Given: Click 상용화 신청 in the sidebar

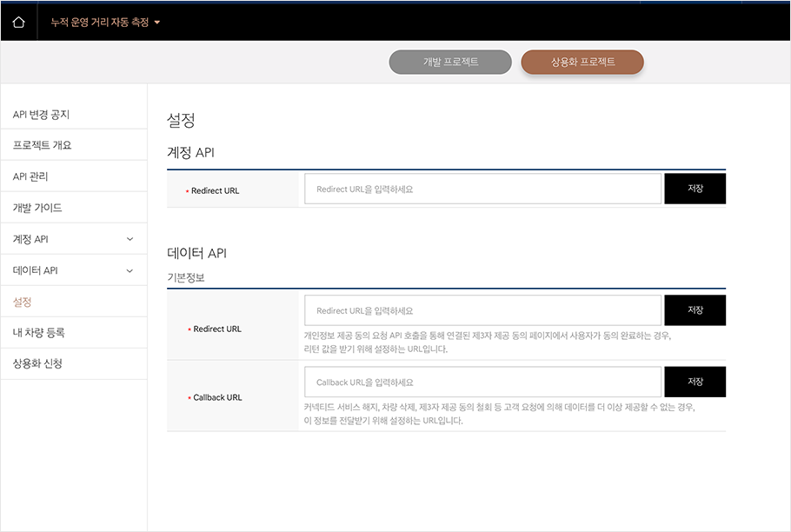Looking at the screenshot, I should [37, 363].
